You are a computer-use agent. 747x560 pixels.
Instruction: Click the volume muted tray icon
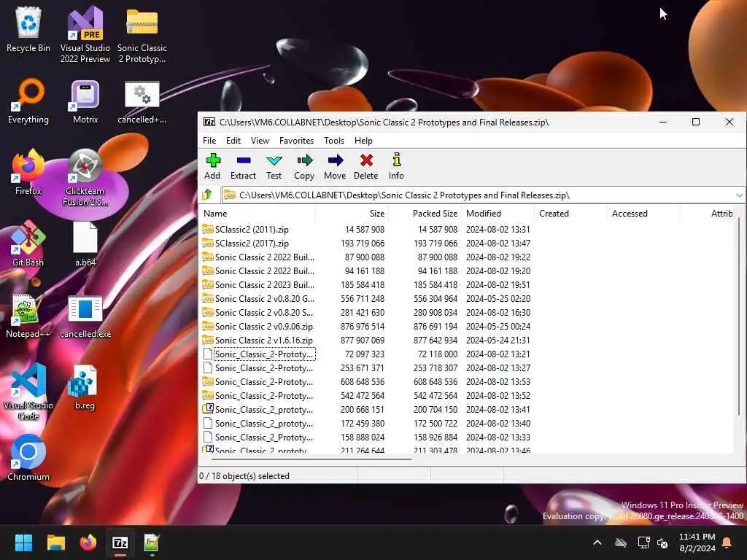pyautogui.click(x=662, y=542)
